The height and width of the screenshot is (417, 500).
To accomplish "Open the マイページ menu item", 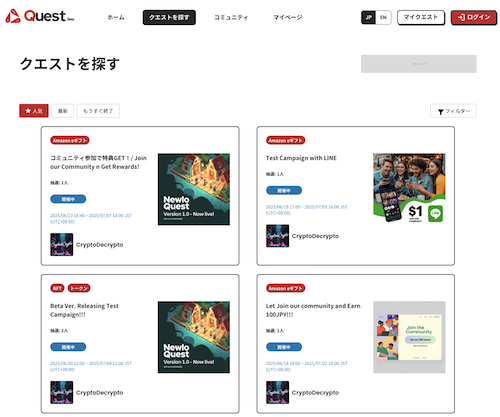I will click(287, 17).
